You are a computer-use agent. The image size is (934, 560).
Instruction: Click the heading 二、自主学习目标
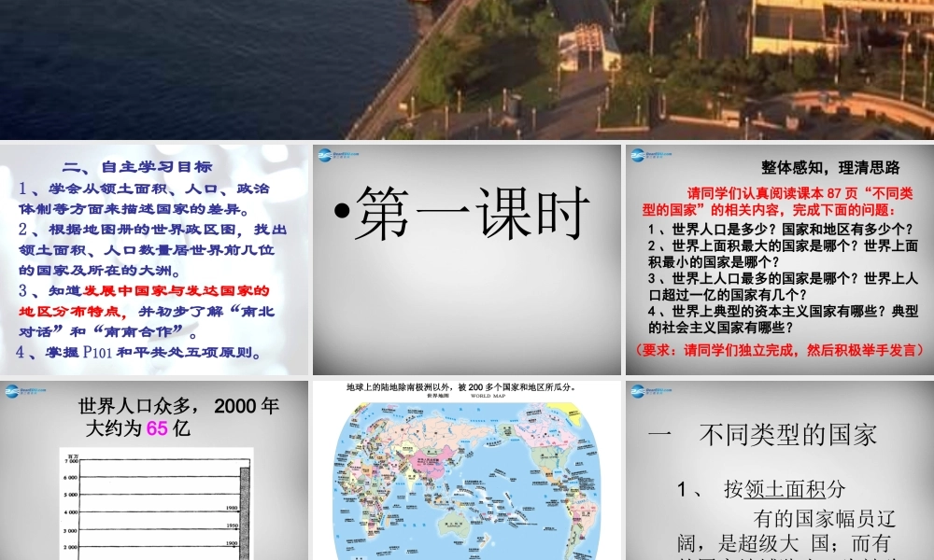(137, 167)
